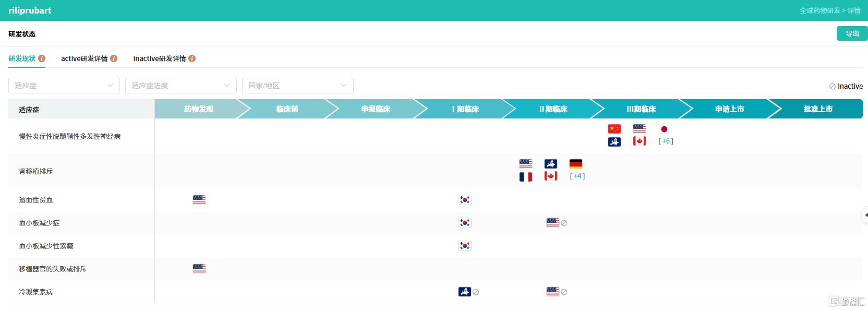This screenshot has width=868, height=310.
Task: Click the 研发状态 section heading
Action: [x=22, y=34]
